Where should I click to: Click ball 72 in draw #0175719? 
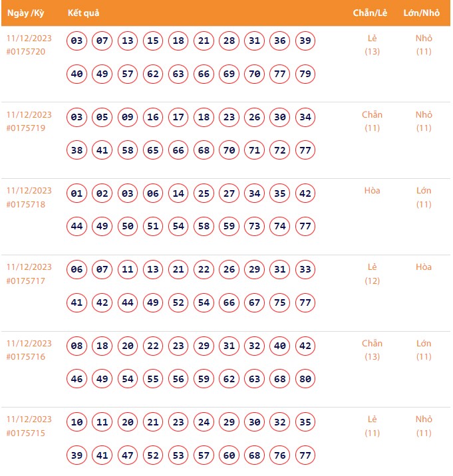[280, 150]
